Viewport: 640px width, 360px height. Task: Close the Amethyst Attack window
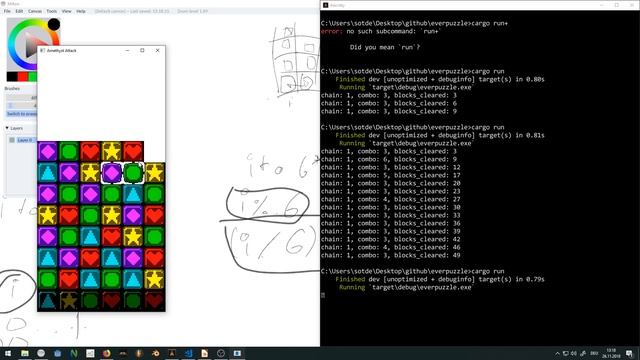click(x=158, y=50)
